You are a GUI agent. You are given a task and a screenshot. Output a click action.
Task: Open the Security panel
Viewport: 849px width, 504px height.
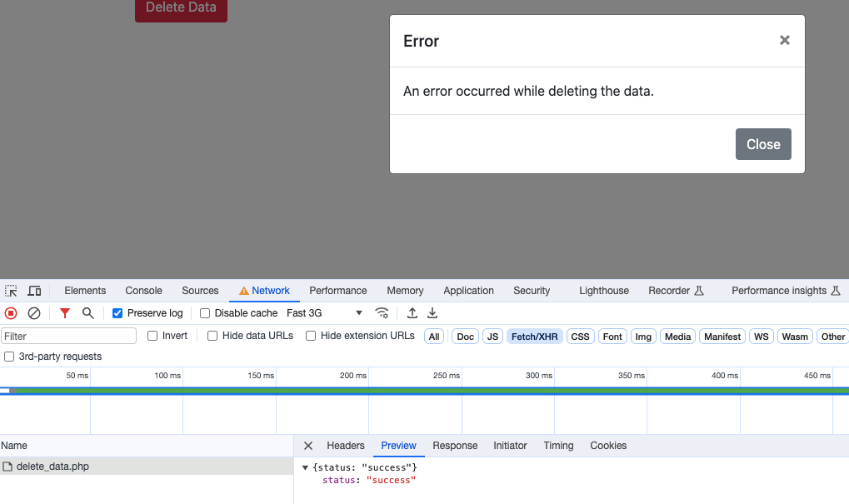[x=532, y=291]
